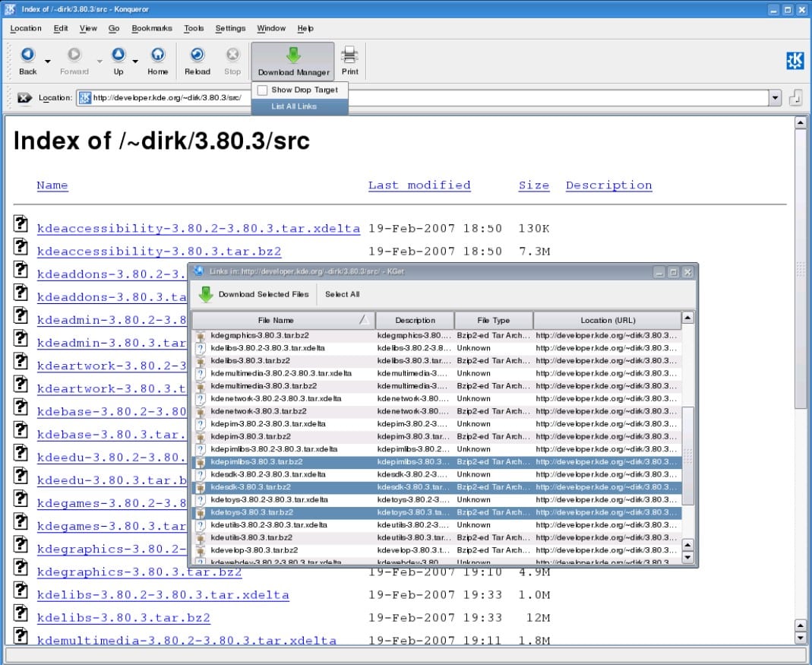812x665 pixels.
Task: Toggle the File Name column sort arrow
Action: tap(365, 320)
